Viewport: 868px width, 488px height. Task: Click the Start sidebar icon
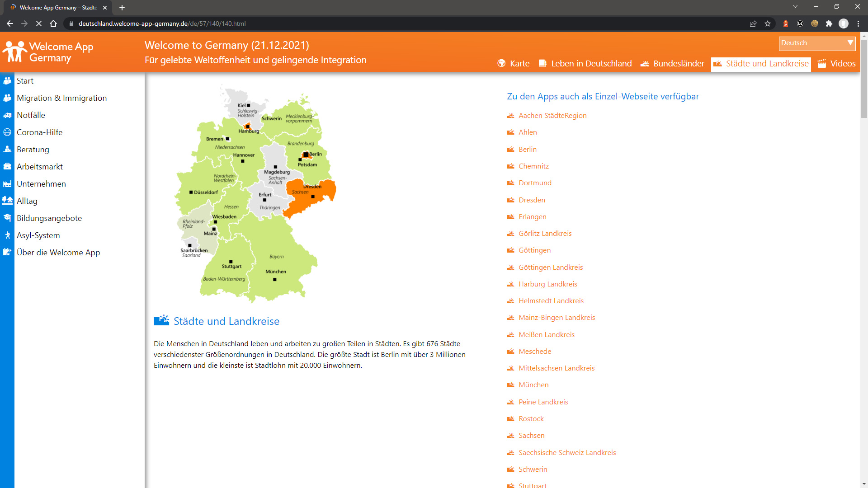pos(7,81)
